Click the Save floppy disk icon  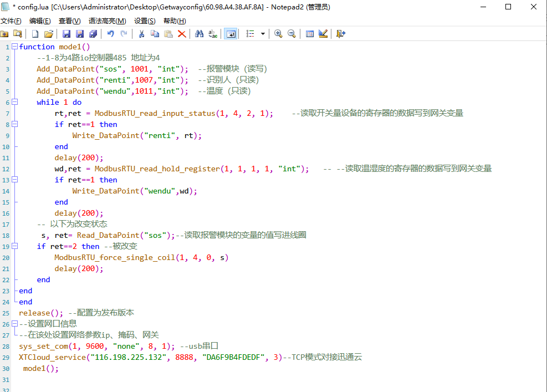[67, 34]
